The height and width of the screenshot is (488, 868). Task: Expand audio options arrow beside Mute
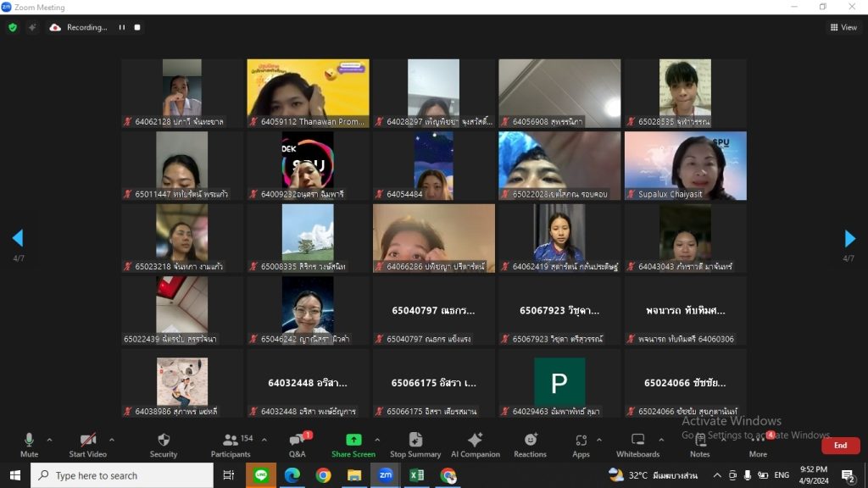(x=49, y=440)
